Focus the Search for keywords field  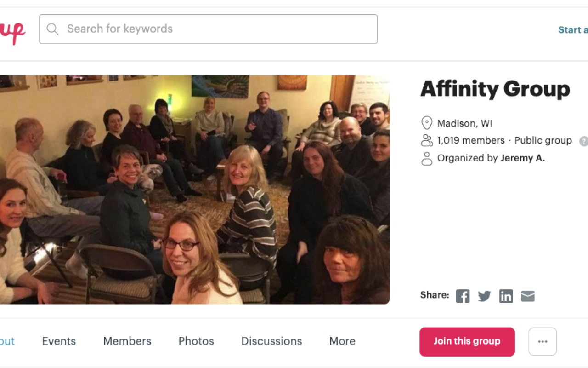[208, 29]
